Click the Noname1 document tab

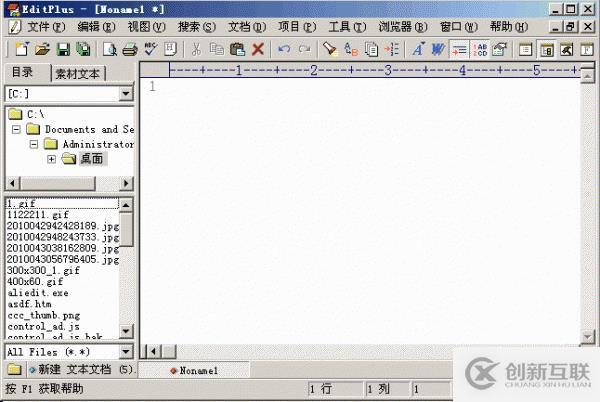pos(194,370)
